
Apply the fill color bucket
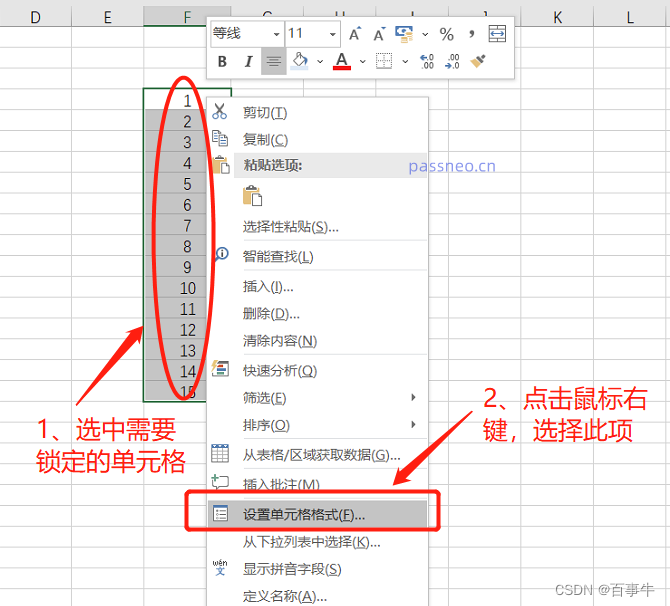300,61
